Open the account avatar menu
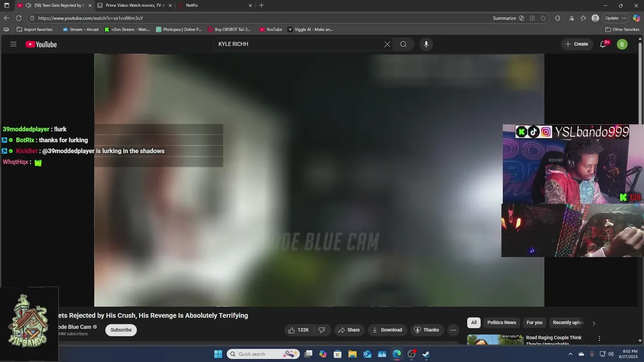This screenshot has width=644, height=362. (622, 44)
